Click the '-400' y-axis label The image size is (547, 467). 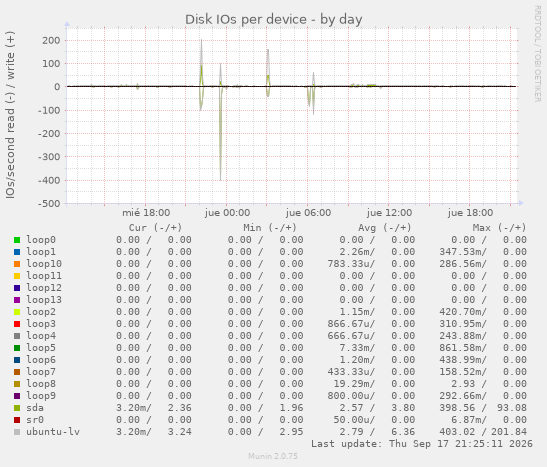pyautogui.click(x=49, y=180)
